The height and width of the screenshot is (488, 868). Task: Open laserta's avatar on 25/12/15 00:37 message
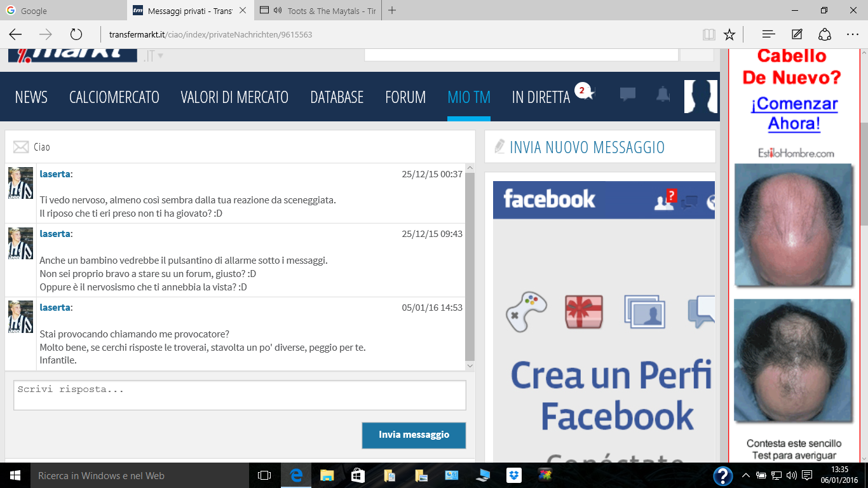[x=20, y=183]
